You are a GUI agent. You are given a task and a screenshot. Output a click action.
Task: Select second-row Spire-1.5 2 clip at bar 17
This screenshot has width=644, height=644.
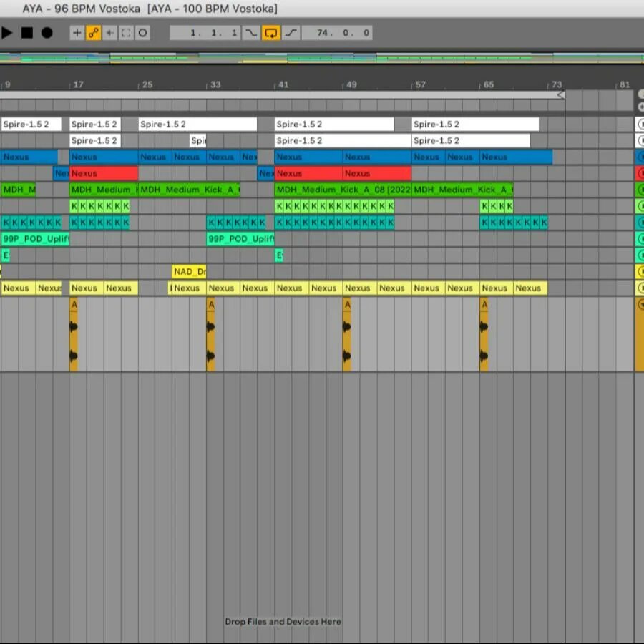tap(95, 140)
